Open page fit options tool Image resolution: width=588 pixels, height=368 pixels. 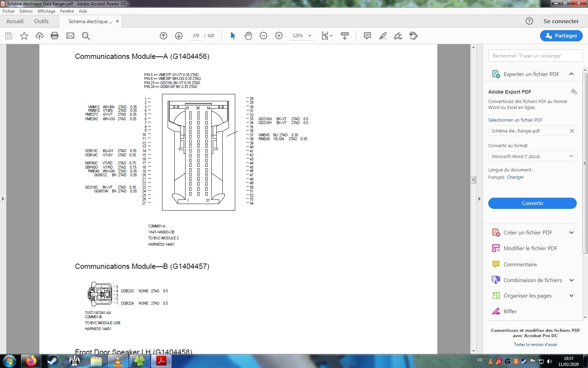click(x=327, y=36)
